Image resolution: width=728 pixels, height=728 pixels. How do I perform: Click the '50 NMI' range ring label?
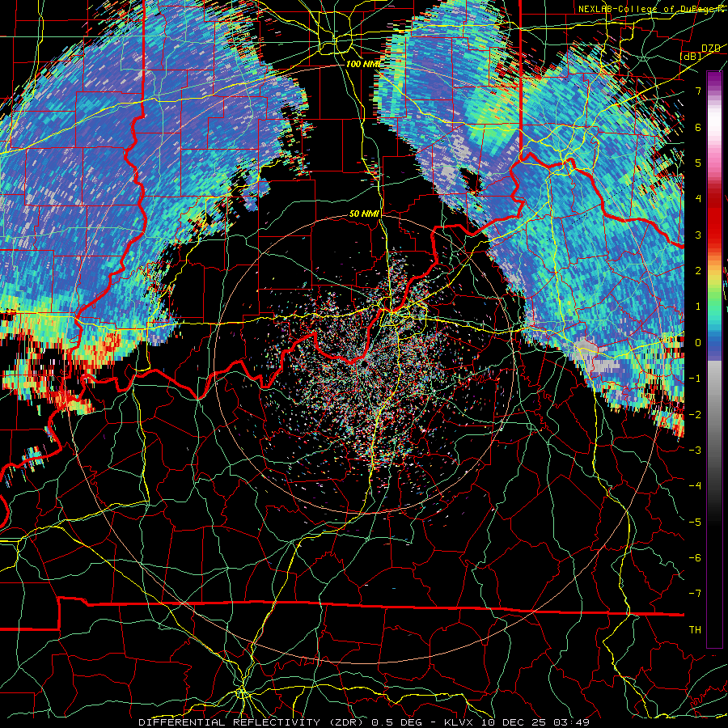364,214
